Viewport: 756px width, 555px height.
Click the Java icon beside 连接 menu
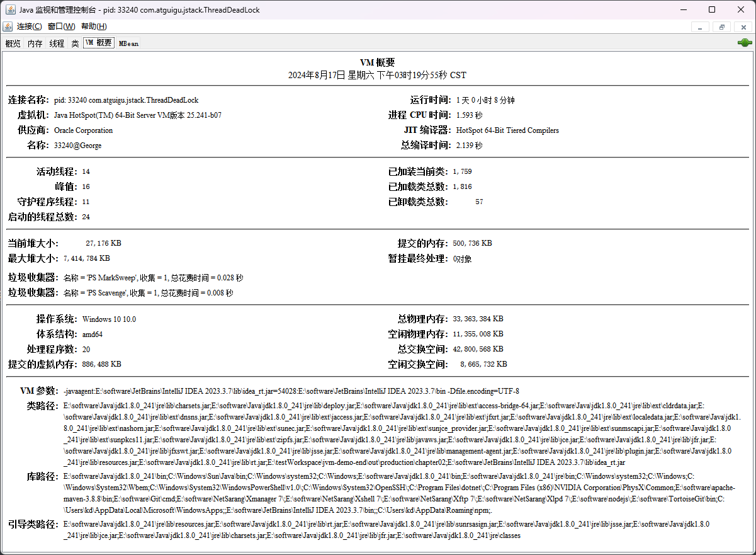point(8,26)
